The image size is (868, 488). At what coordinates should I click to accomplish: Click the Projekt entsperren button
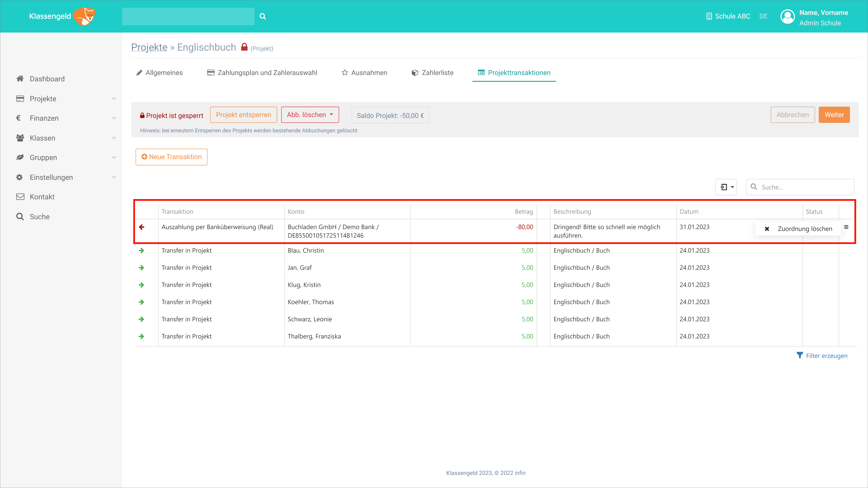click(x=243, y=115)
